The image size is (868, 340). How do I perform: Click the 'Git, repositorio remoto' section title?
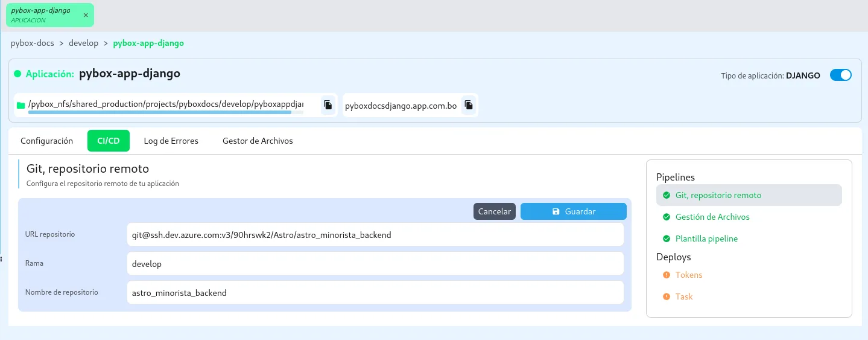tap(87, 168)
